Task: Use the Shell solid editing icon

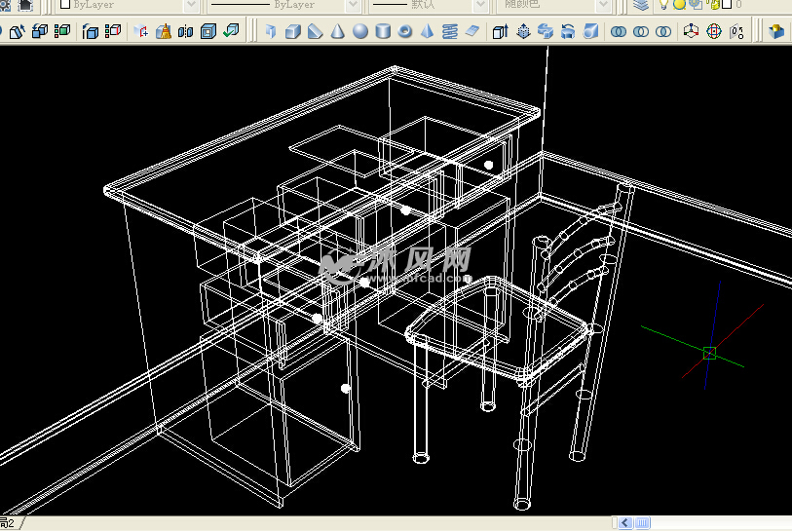Action: pos(207,32)
